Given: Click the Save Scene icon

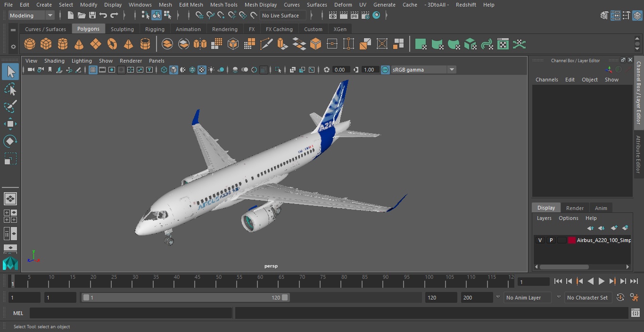Looking at the screenshot, I should tap(92, 16).
